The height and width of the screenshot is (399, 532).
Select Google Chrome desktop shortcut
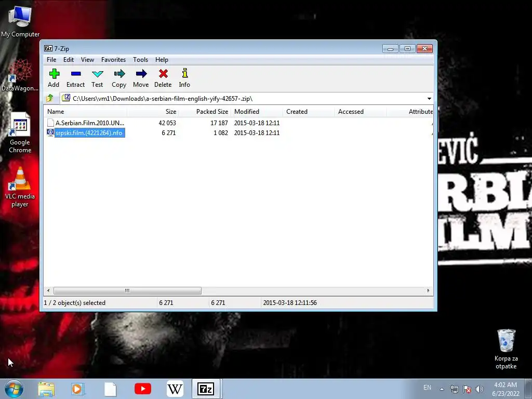click(x=20, y=132)
